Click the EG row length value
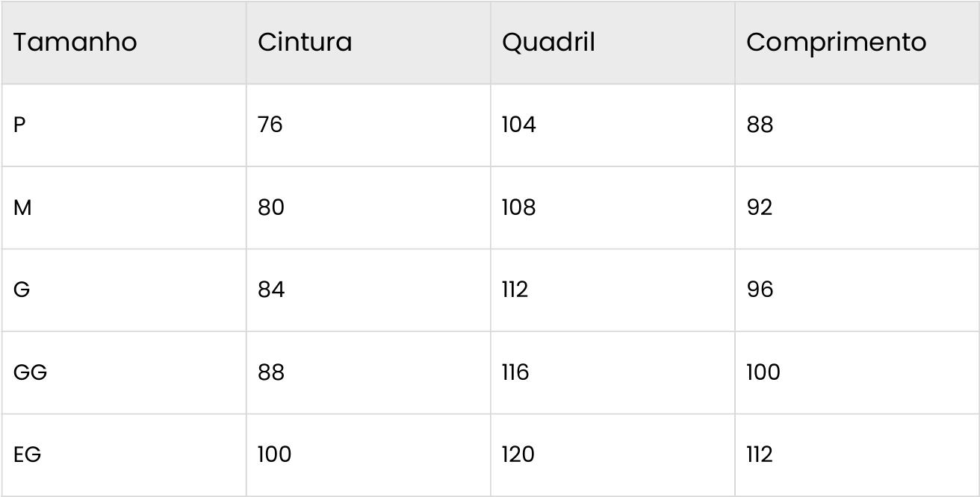The height and width of the screenshot is (497, 980). tap(759, 454)
